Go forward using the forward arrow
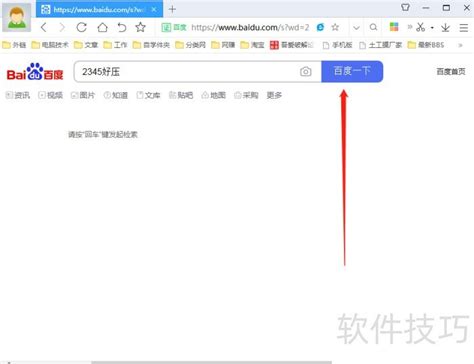This screenshot has width=474, height=364. tap(62, 27)
